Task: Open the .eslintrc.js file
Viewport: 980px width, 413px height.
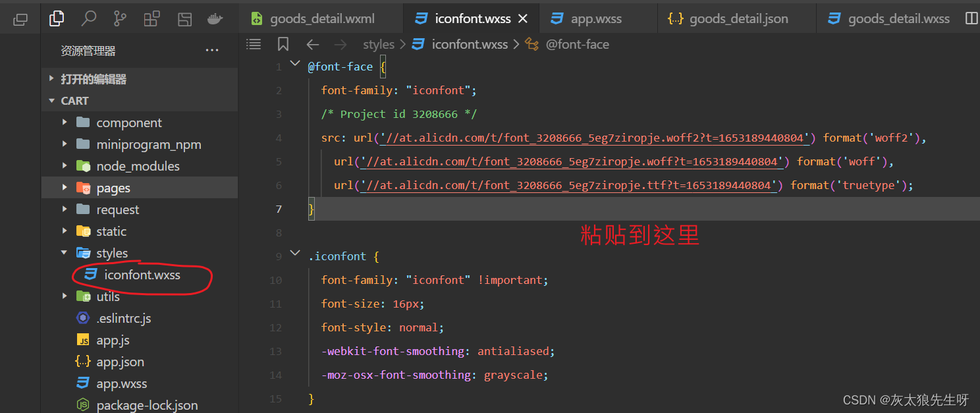Action: pos(140,318)
